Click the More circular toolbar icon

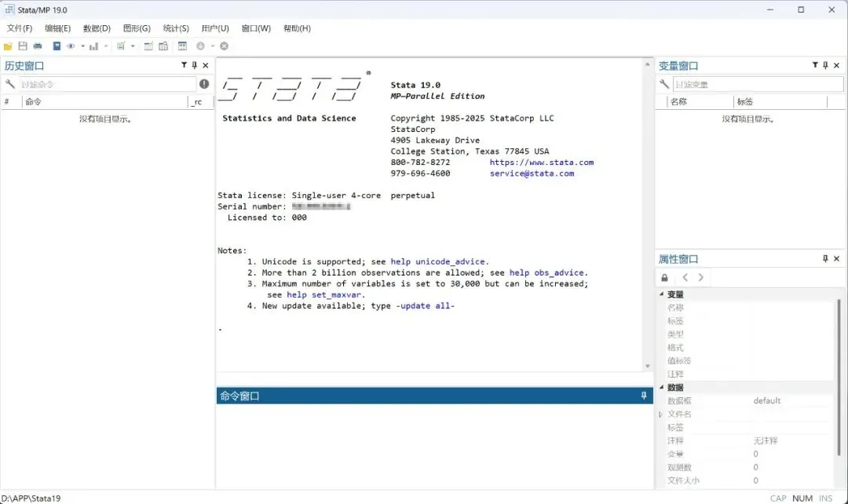(x=201, y=46)
